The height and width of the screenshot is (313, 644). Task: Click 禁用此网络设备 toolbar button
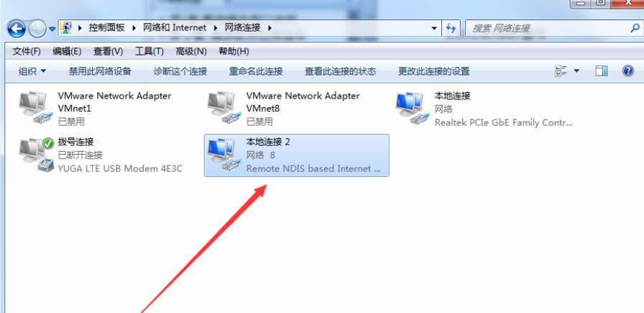[x=100, y=71]
